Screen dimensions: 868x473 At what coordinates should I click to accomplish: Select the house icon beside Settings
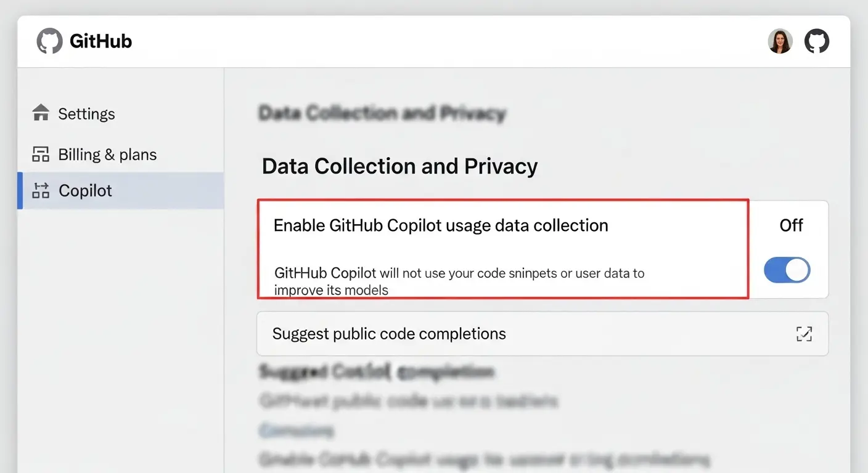pyautogui.click(x=40, y=113)
